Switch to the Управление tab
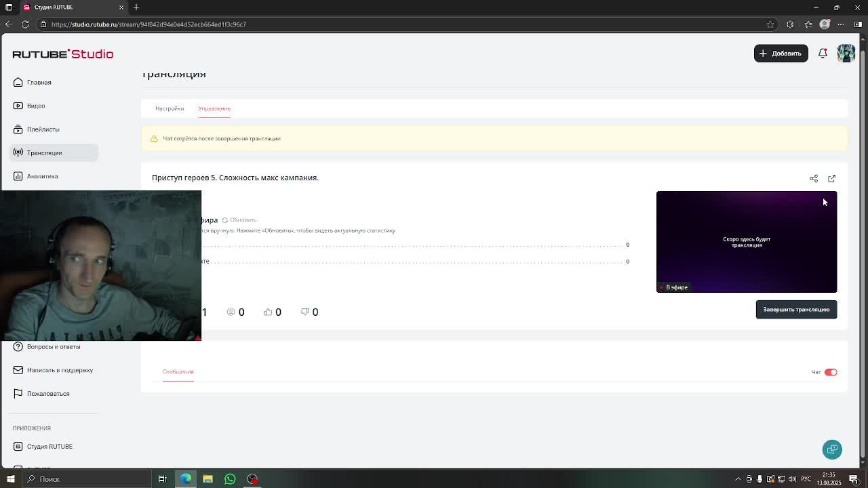 tap(214, 108)
